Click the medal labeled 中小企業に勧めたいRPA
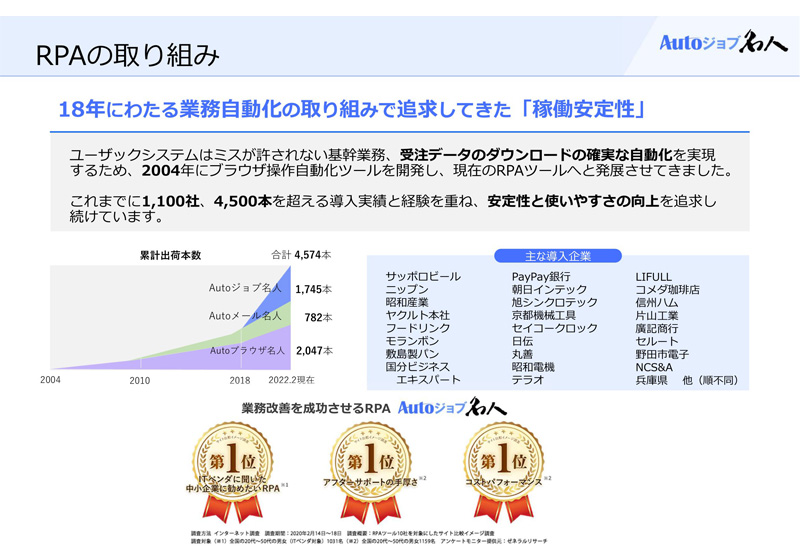The height and width of the screenshot is (559, 800). pyautogui.click(x=233, y=470)
